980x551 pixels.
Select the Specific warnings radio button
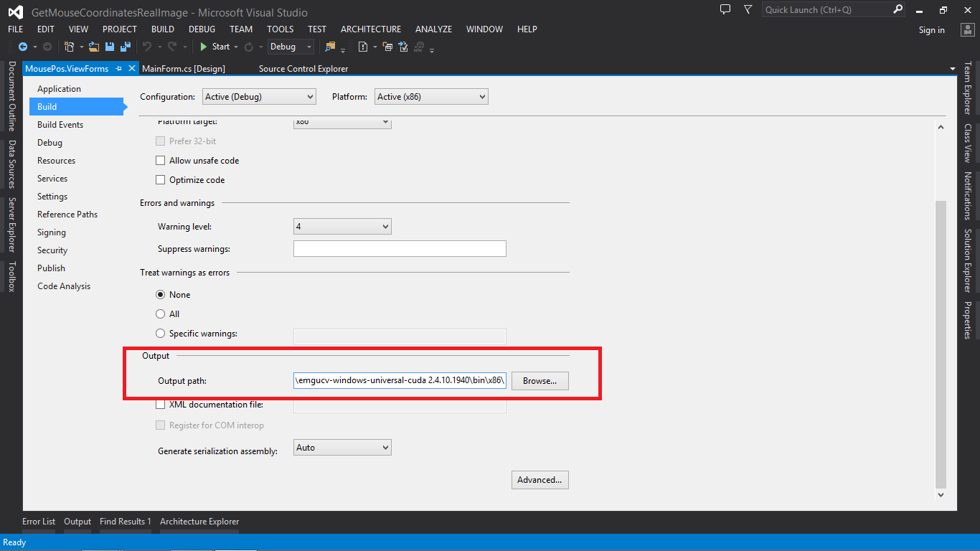coord(161,334)
